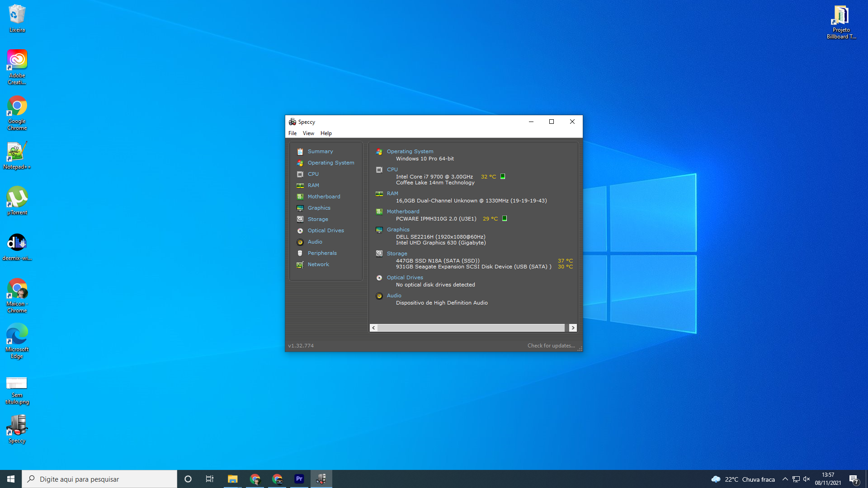The image size is (868, 488).
Task: Click the Audio speaker icon in sidebar
Action: [x=300, y=242]
